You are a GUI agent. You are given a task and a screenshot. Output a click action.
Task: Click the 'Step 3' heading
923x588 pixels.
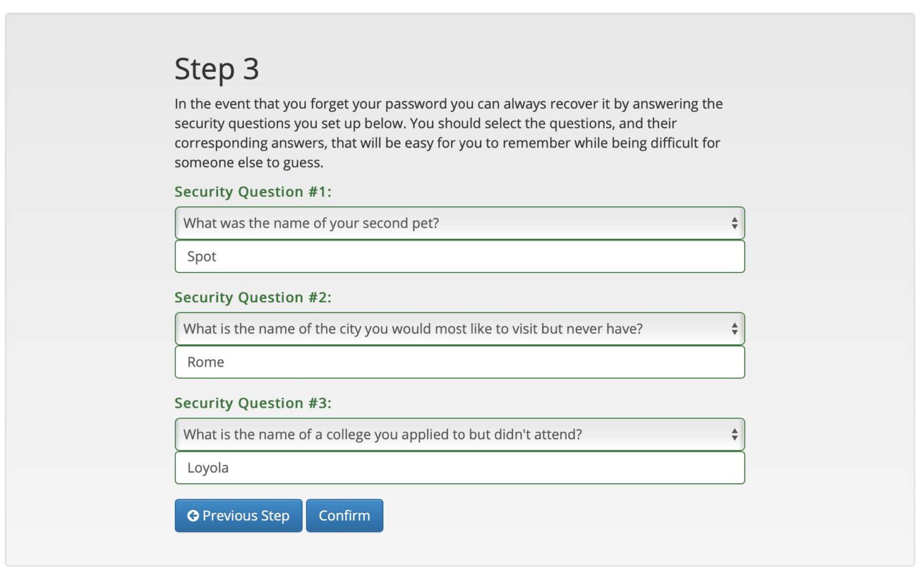pos(217,69)
